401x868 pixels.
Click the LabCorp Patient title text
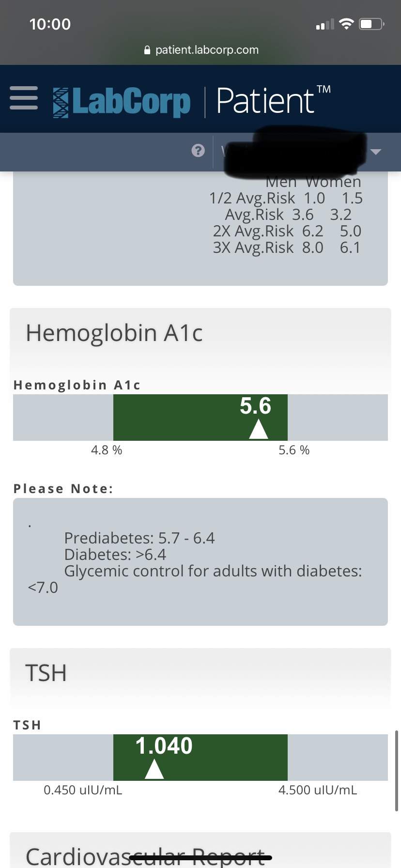pos(265,101)
